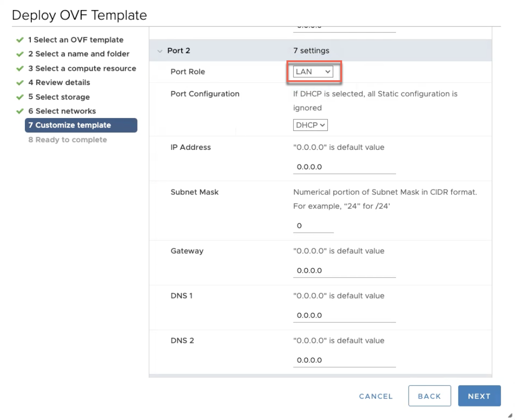Open the Port Role LAN dropdown

(313, 72)
